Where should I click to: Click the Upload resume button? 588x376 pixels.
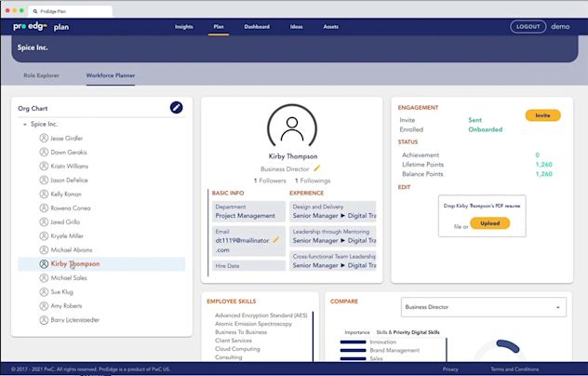click(489, 223)
